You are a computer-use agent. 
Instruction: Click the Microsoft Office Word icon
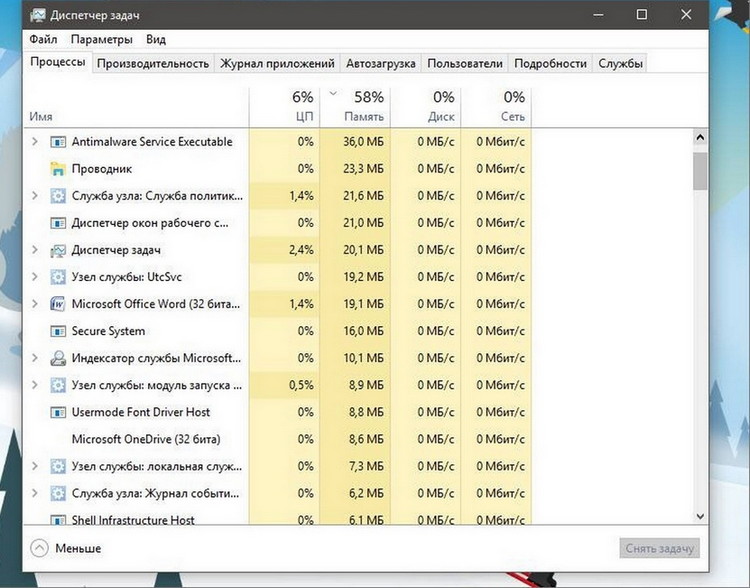tap(58, 304)
